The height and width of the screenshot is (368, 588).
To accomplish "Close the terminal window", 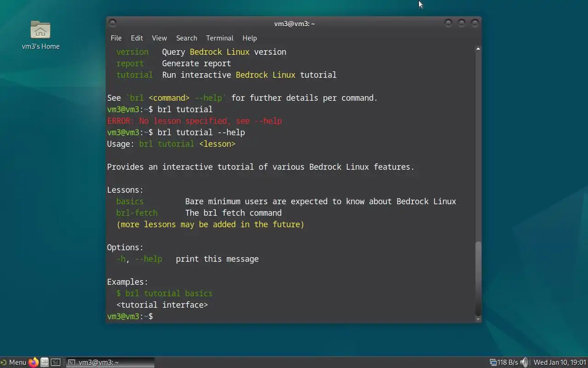I will [475, 23].
